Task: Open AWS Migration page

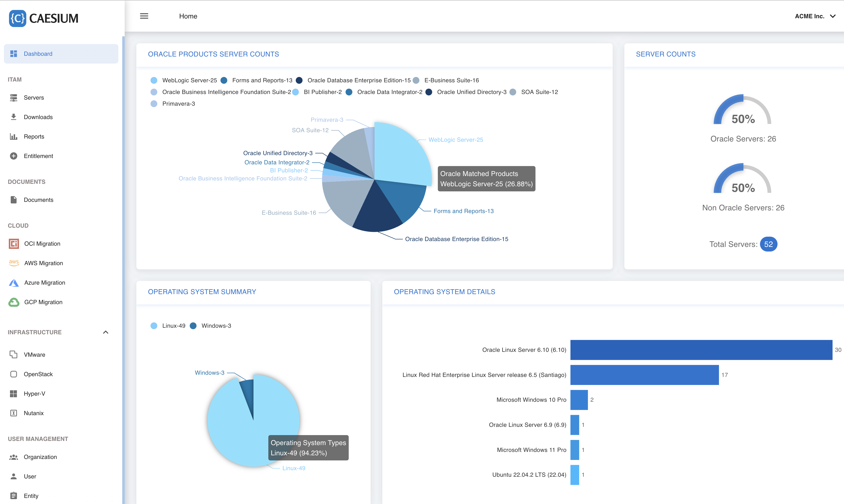Action: (x=61, y=263)
